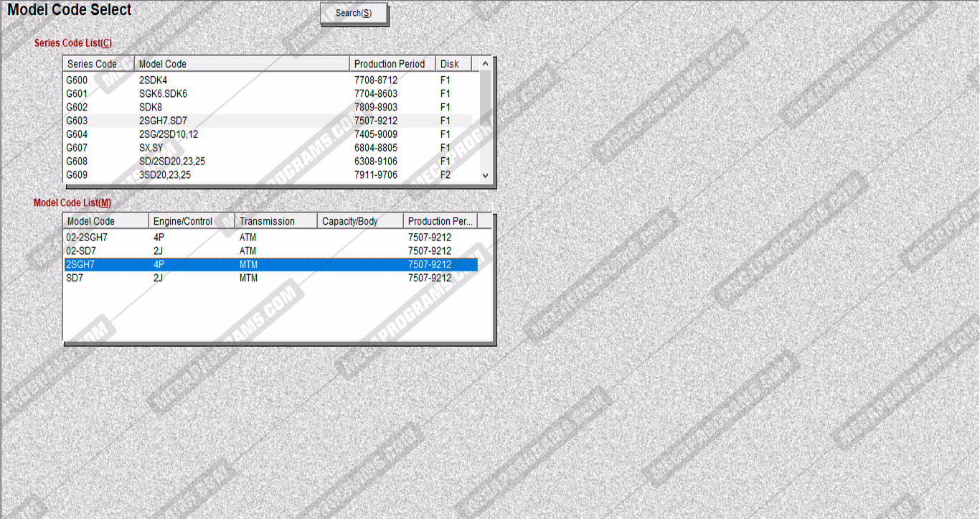Click the Search(S) button
This screenshot has width=980, height=519.
coord(354,14)
